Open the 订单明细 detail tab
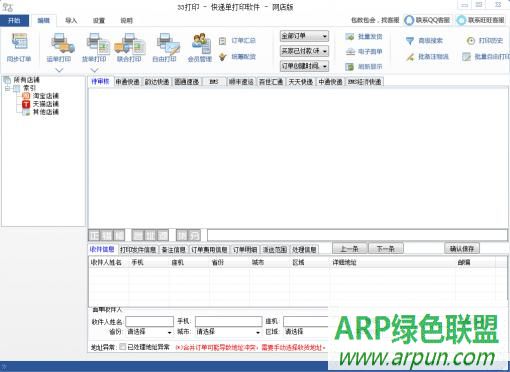 pyautogui.click(x=245, y=250)
